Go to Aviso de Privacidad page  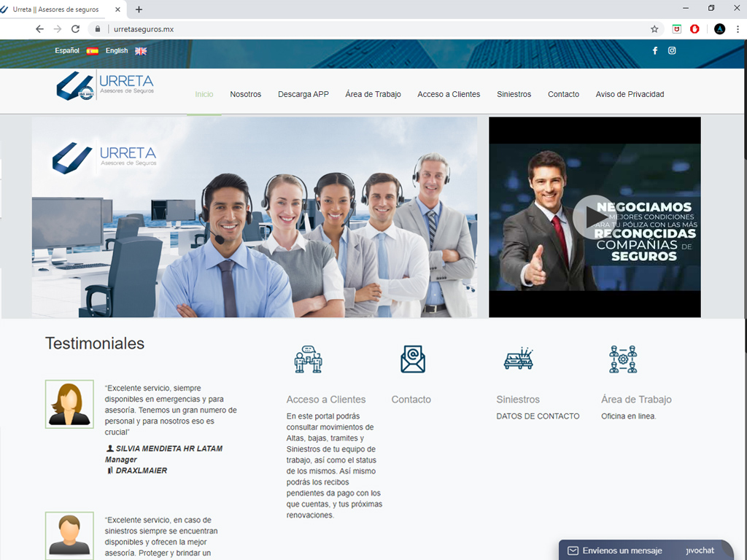click(630, 94)
